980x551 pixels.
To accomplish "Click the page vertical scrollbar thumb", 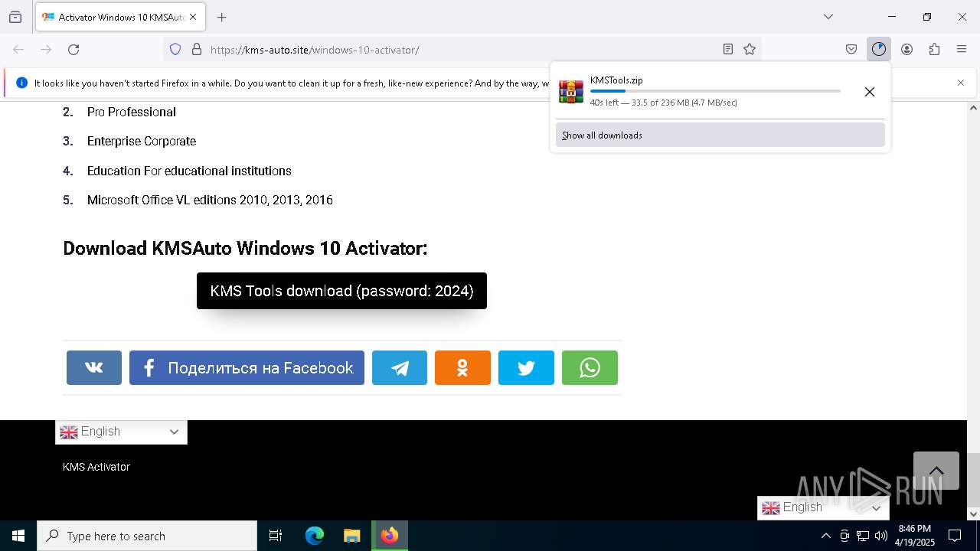I will 973,478.
